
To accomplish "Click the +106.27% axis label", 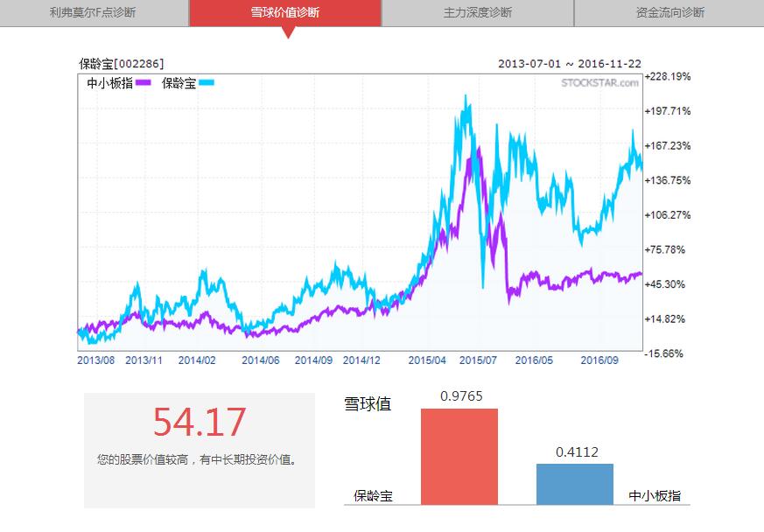I will point(668,215).
